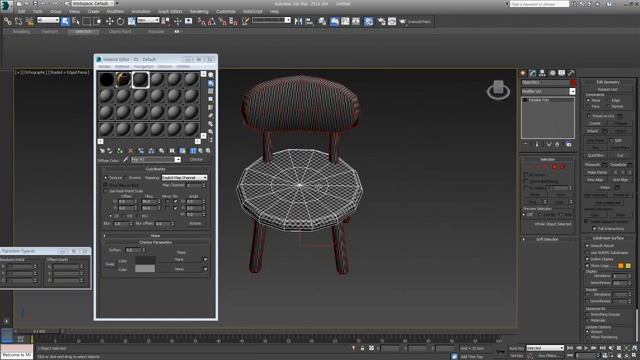Open Navigation menu in Material Editor

tap(143, 66)
